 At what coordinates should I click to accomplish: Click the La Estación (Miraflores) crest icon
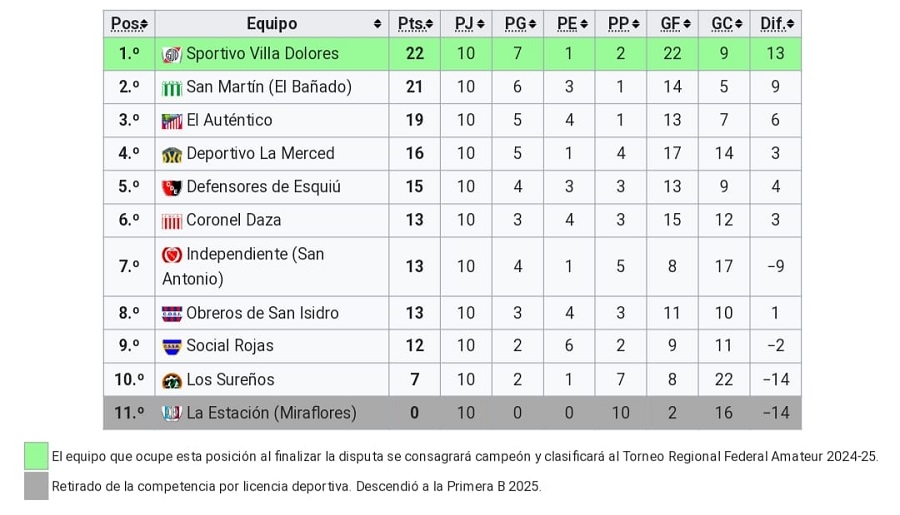(x=172, y=413)
